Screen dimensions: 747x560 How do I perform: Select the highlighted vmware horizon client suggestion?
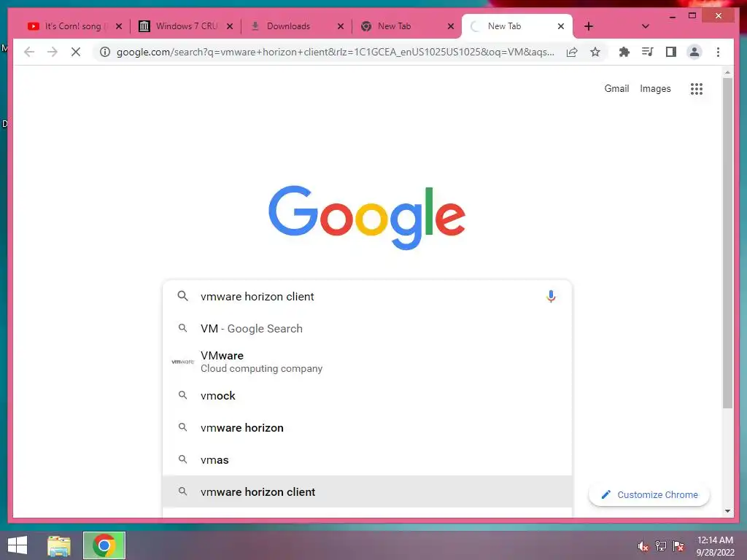(x=367, y=492)
